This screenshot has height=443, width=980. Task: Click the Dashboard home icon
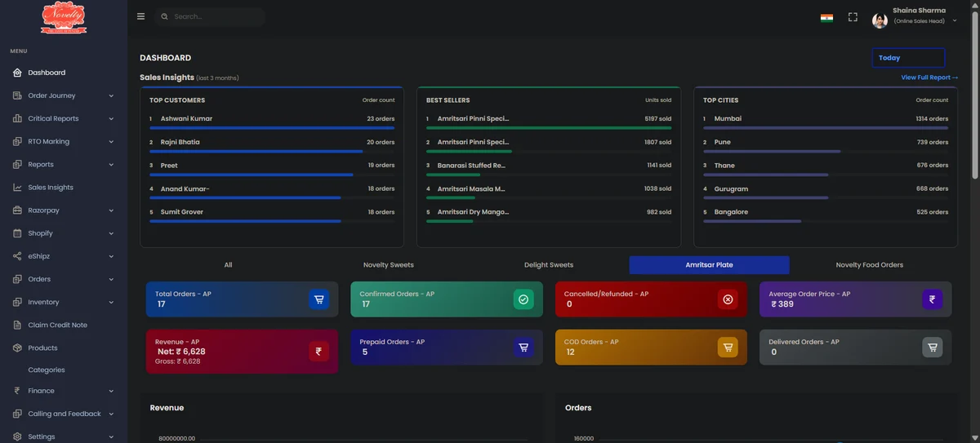click(x=18, y=73)
